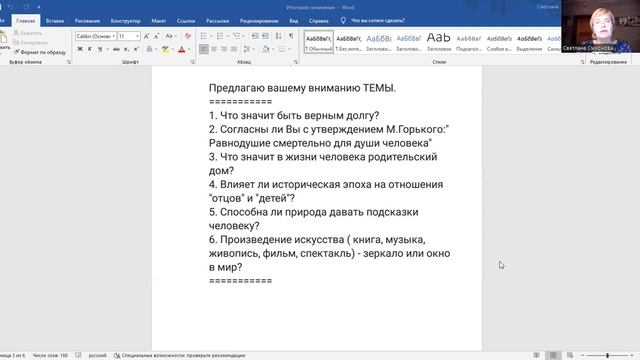
Task: Apply Подзаголовок style
Action: click(x=469, y=42)
